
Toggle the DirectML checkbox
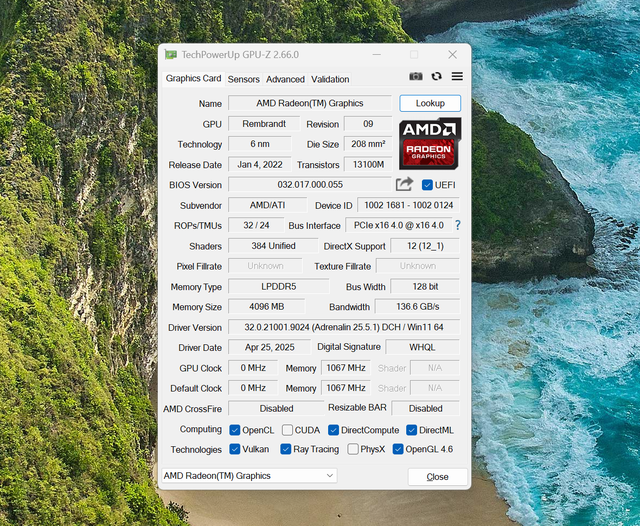click(411, 430)
